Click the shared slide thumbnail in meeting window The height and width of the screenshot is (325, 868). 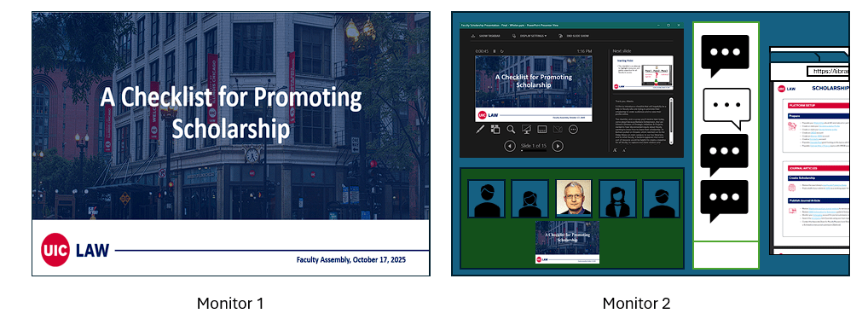point(567,242)
